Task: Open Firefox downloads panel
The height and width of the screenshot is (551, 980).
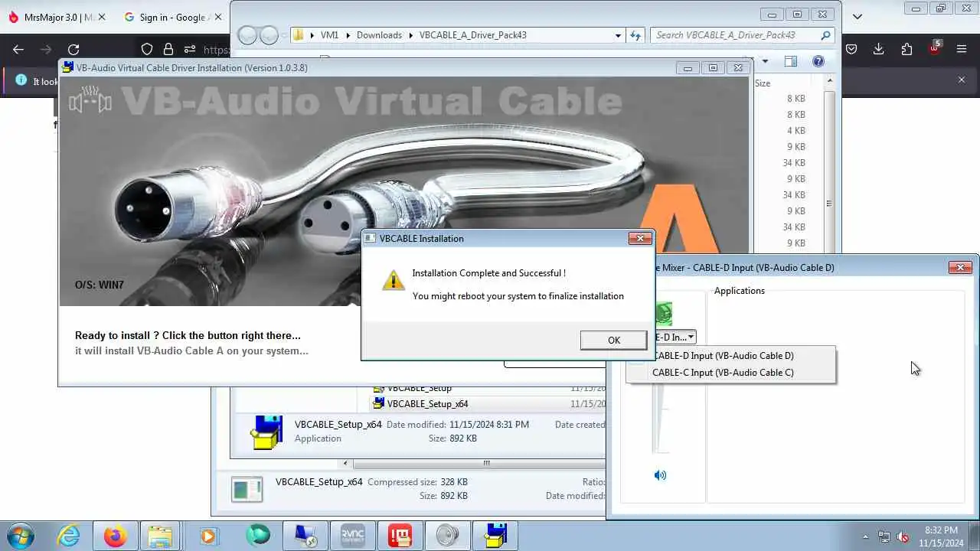Action: pyautogui.click(x=878, y=49)
